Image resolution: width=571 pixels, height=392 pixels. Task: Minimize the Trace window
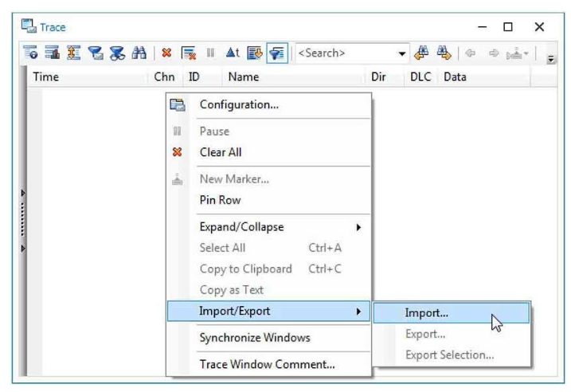pos(482,27)
